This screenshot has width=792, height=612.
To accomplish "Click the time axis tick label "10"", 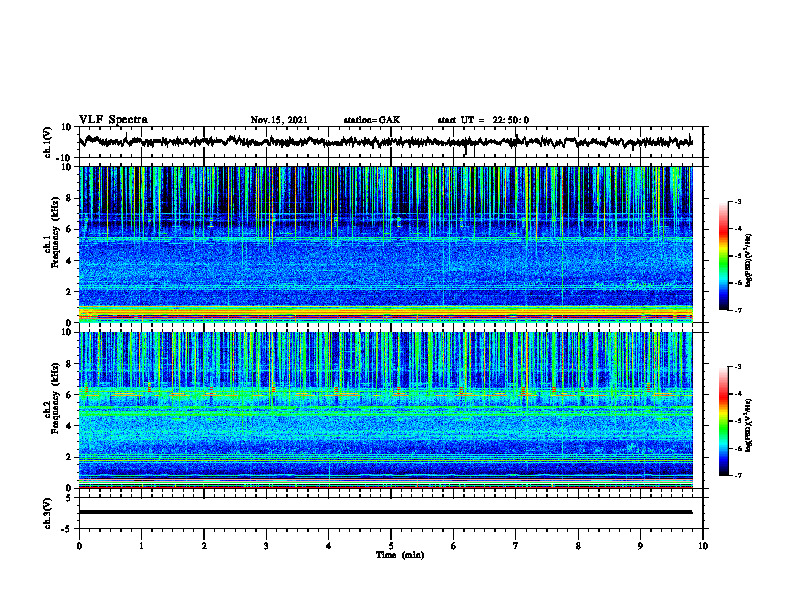I will 703,546.
